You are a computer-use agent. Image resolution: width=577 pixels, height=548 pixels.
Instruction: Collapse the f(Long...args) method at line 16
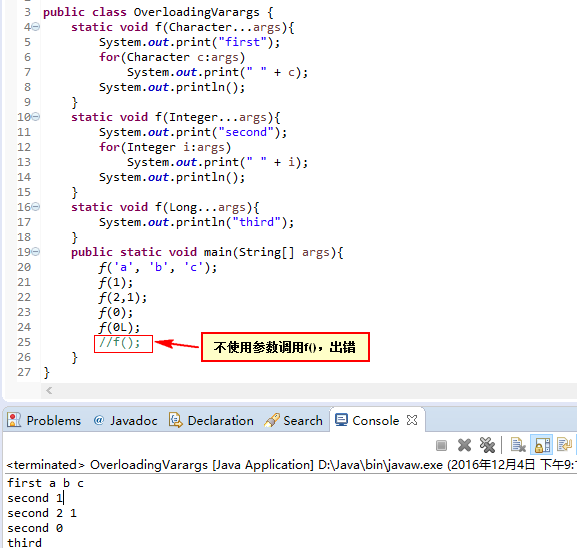coord(35,207)
